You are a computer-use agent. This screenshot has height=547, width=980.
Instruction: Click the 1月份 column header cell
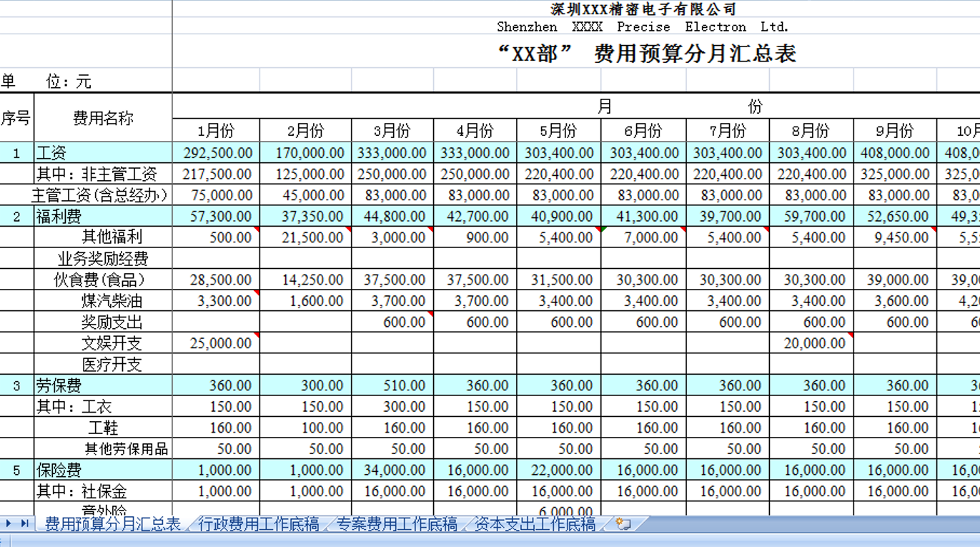tap(216, 130)
